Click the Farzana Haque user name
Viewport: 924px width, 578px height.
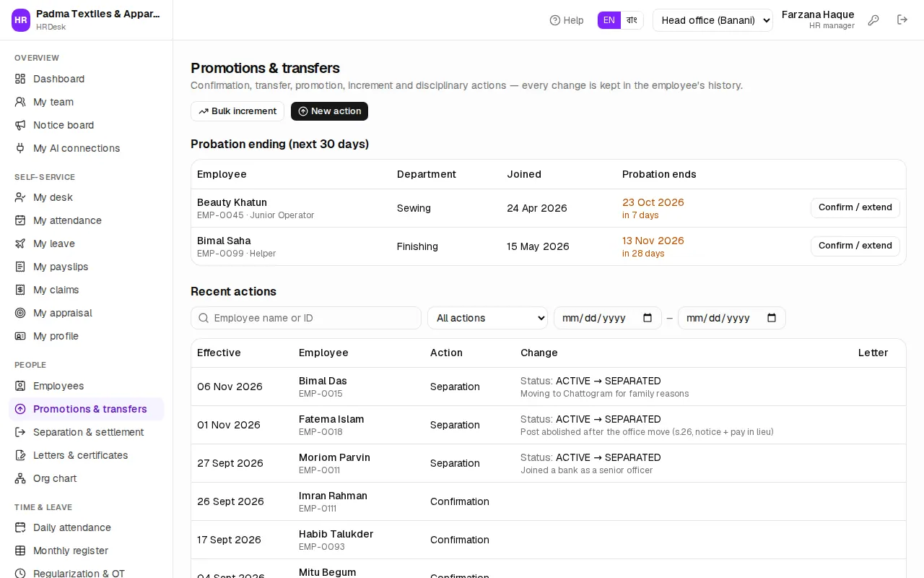point(818,14)
